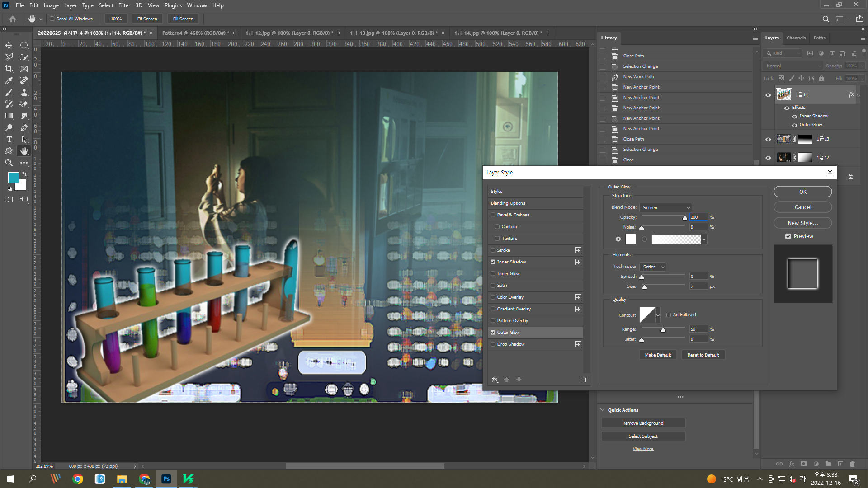This screenshot has width=868, height=488.
Task: Click the Make Default button
Action: [x=658, y=355]
